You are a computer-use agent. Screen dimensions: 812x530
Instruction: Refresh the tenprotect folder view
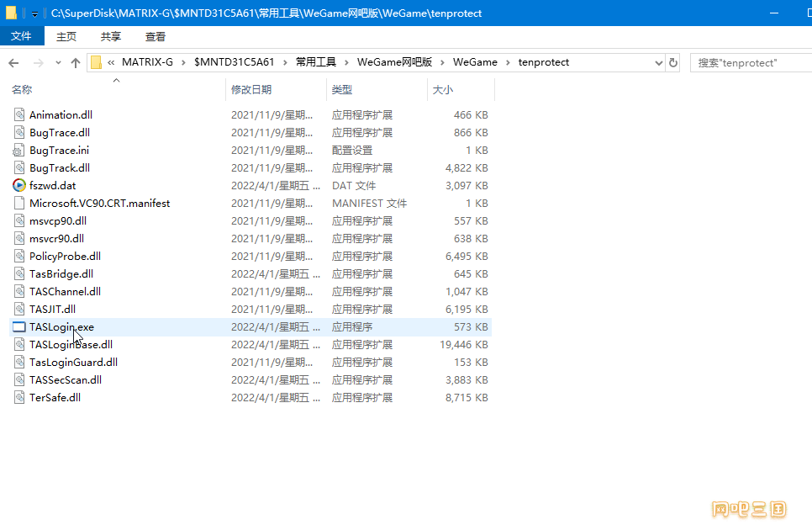672,63
